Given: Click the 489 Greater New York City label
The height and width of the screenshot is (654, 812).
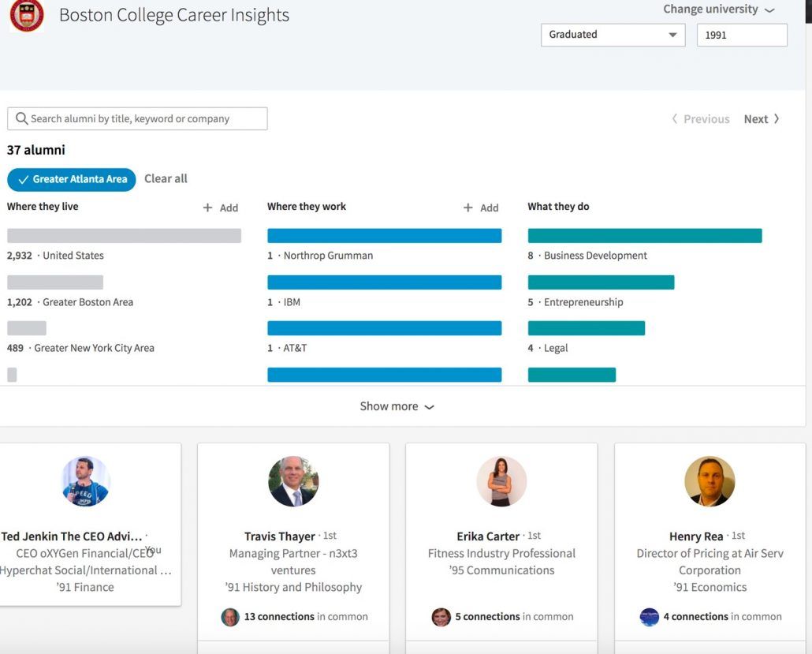Looking at the screenshot, I should [x=80, y=348].
